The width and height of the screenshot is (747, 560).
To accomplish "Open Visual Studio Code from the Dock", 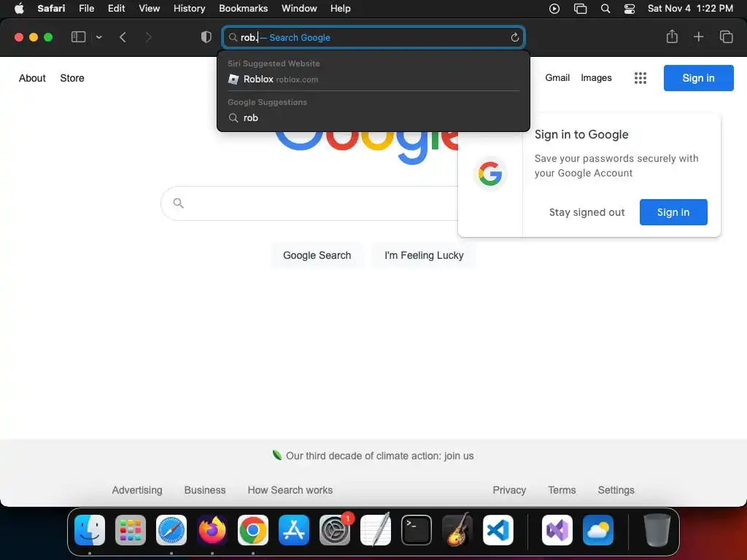I will pyautogui.click(x=498, y=530).
